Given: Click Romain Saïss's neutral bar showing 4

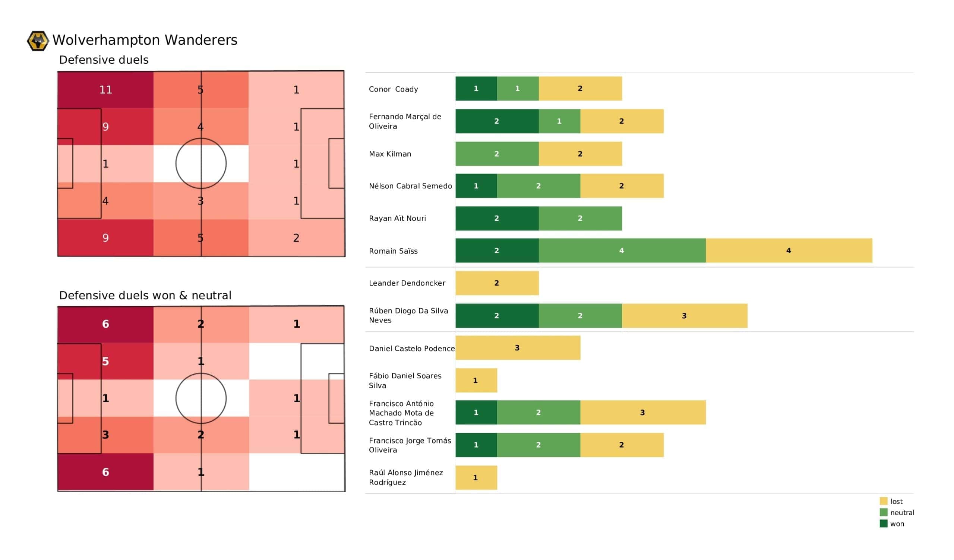Looking at the screenshot, I should coord(622,251).
